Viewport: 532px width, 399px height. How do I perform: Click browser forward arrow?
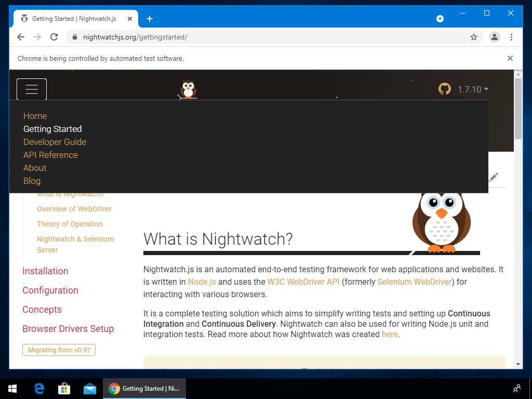[37, 37]
